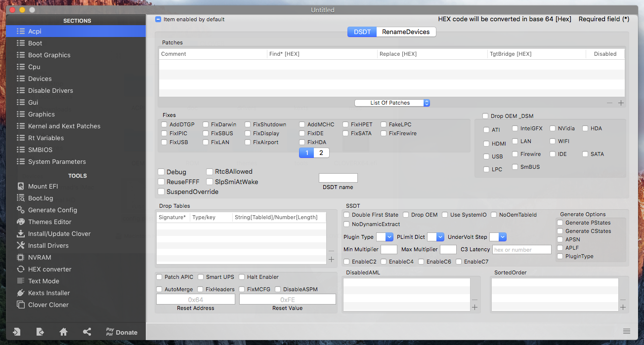Select Fixes page 1
The image size is (644, 345).
pos(307,153)
